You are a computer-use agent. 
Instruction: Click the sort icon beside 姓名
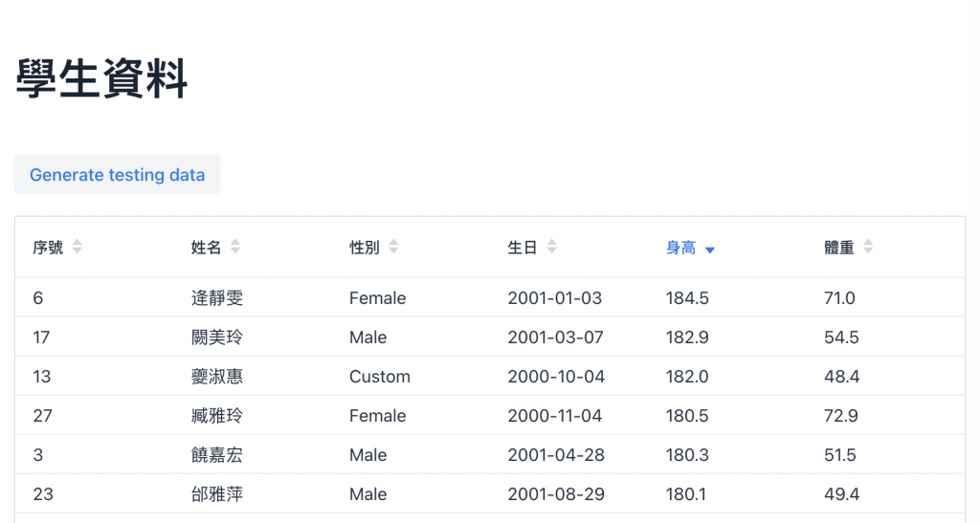point(235,248)
